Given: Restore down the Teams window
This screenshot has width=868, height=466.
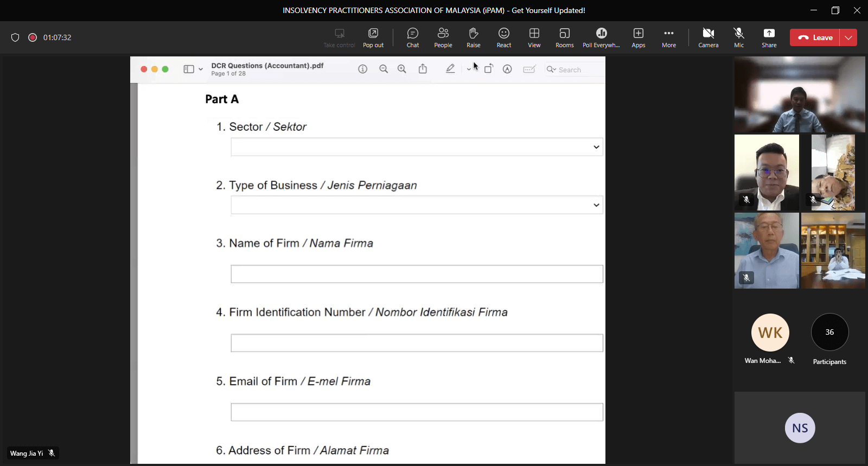Looking at the screenshot, I should coord(835,10).
